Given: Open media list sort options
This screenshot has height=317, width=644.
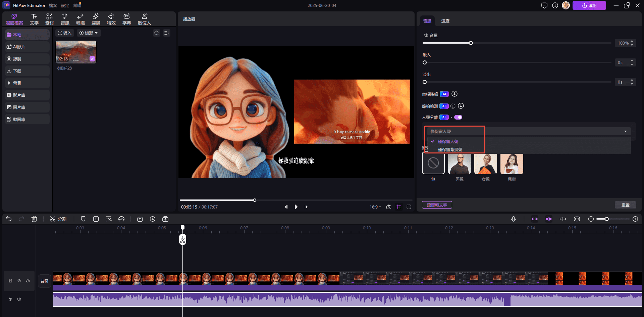Looking at the screenshot, I should click(x=167, y=33).
